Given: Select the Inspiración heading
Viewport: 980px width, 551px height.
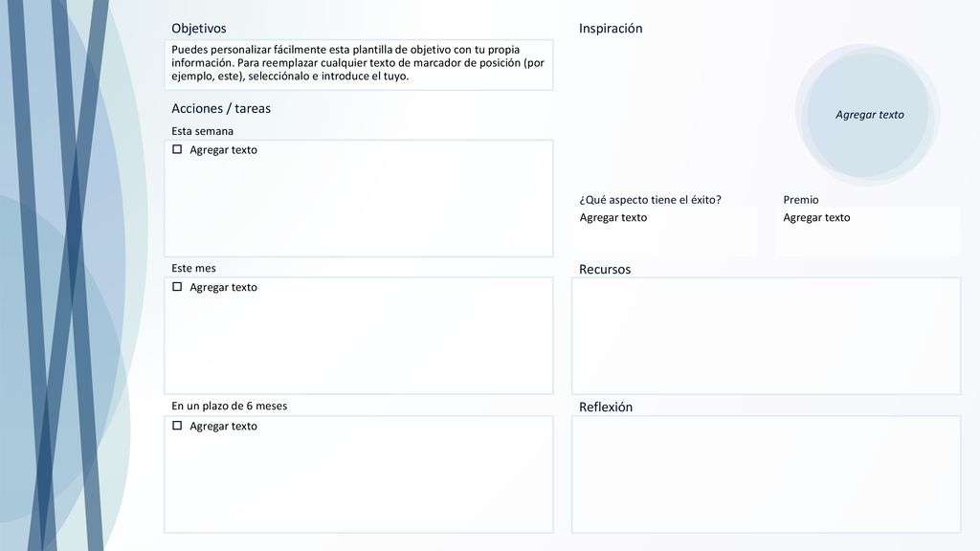Looking at the screenshot, I should click(x=611, y=29).
